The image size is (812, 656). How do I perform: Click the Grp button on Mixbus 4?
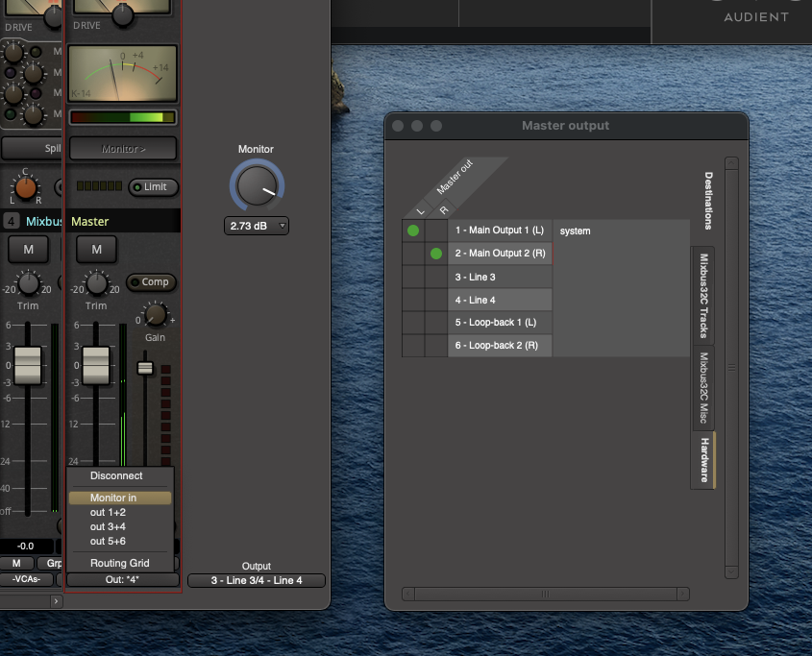(50, 564)
